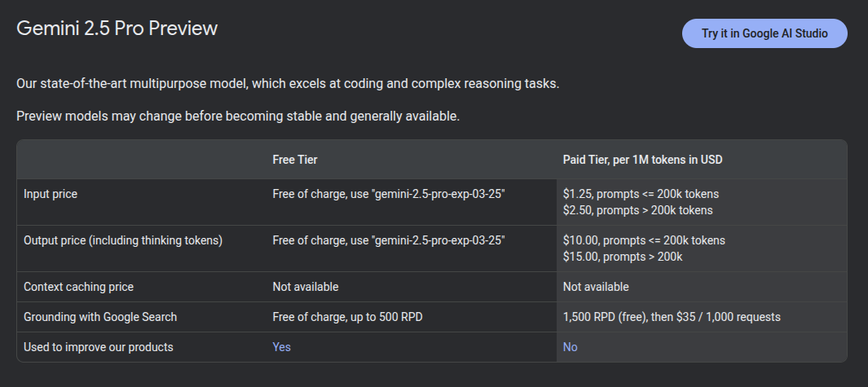Click the Used to improve our products label
The width and height of the screenshot is (868, 387).
[99, 347]
